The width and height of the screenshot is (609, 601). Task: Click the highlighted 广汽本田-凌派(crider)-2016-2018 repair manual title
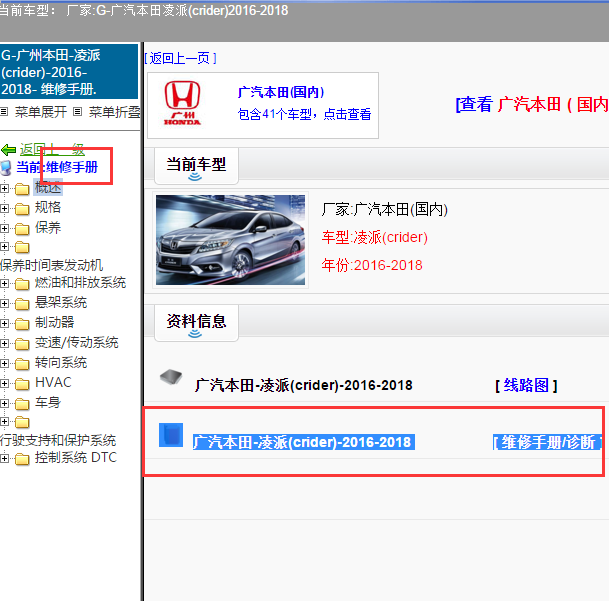pos(304,442)
